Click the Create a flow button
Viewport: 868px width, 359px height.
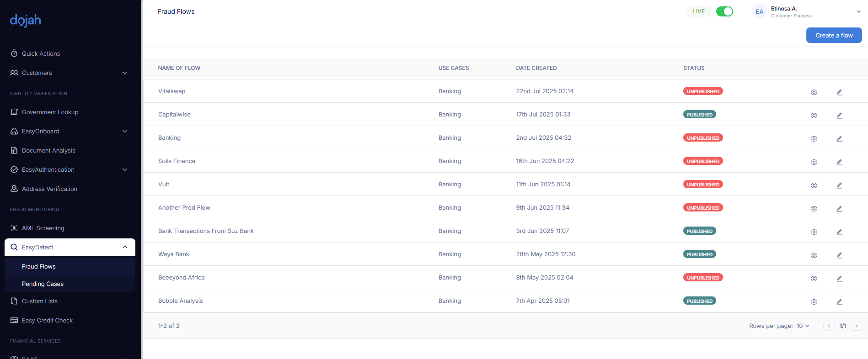834,35
